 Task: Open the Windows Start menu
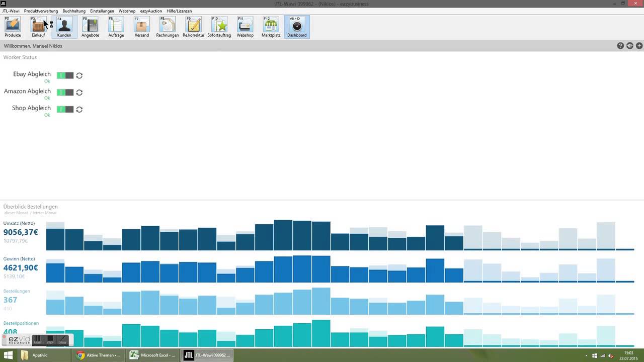click(8, 355)
